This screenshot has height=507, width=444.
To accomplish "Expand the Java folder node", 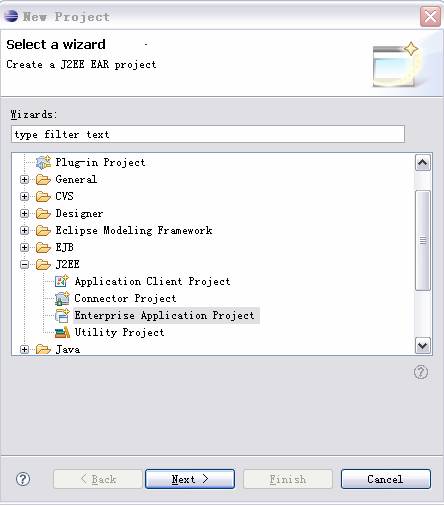I will pos(24,349).
